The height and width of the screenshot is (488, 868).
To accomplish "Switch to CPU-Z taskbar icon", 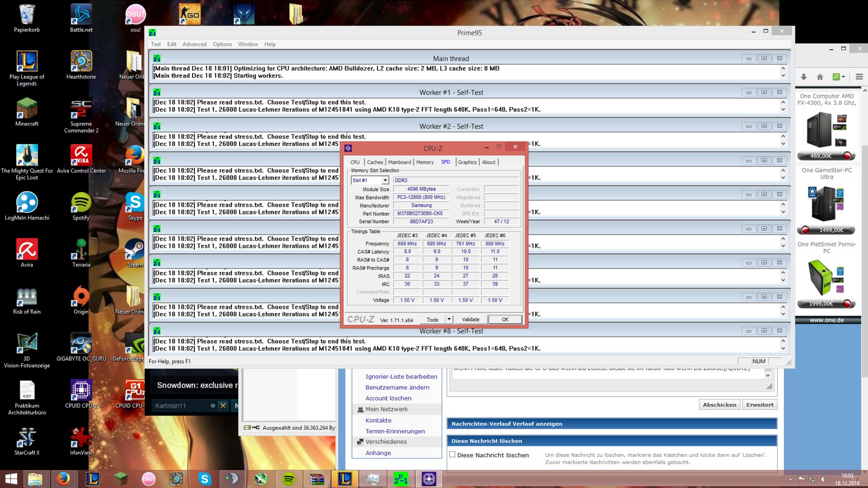I will 429,479.
